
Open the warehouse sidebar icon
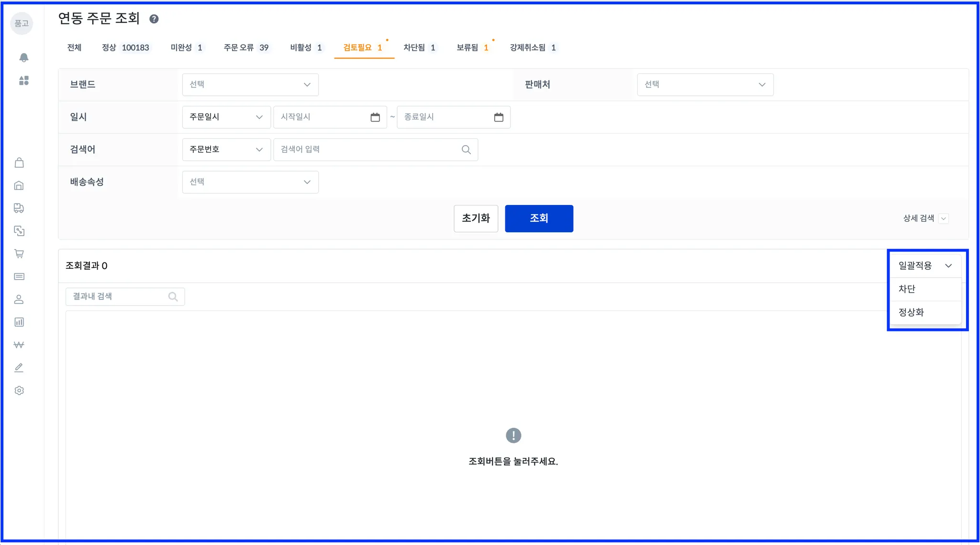pyautogui.click(x=19, y=185)
